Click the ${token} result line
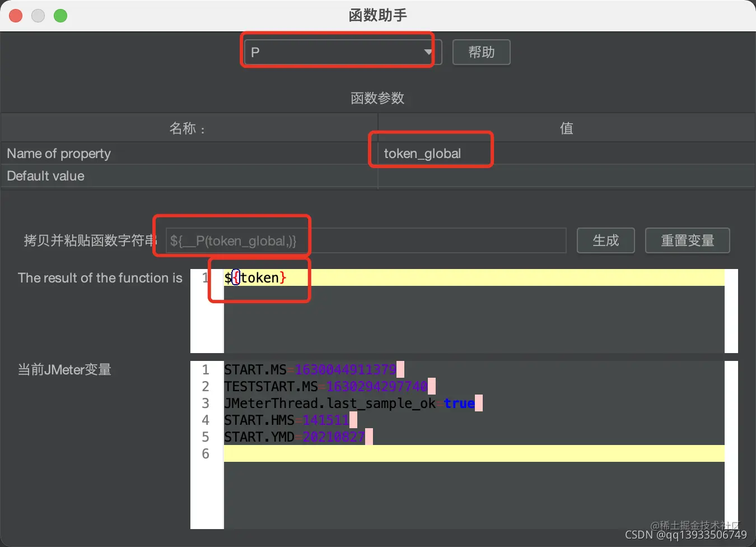The height and width of the screenshot is (547, 756). coord(474,277)
